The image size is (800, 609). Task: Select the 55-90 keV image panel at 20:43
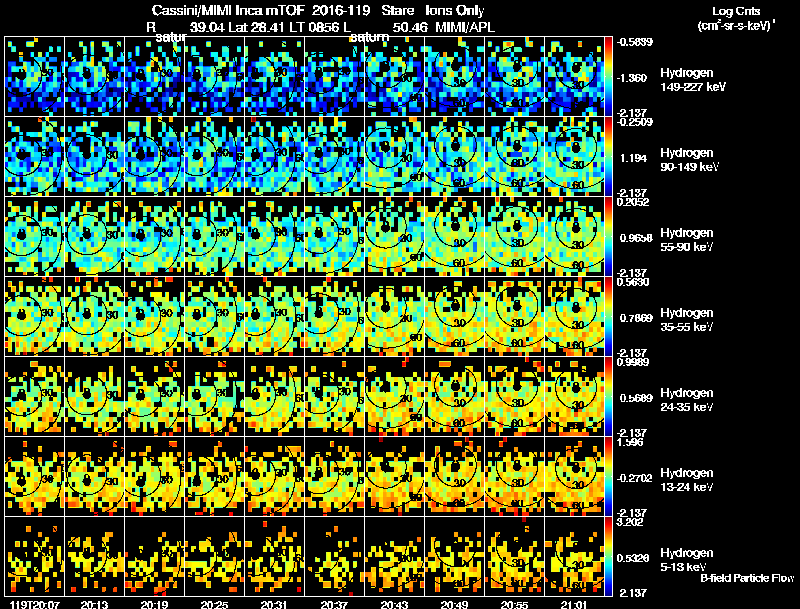[x=394, y=237]
